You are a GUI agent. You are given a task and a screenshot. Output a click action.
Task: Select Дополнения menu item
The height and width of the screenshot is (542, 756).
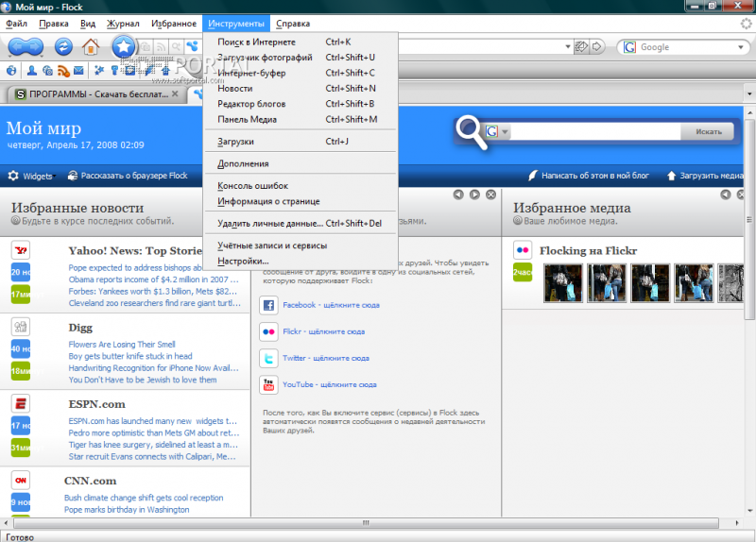coord(301,163)
